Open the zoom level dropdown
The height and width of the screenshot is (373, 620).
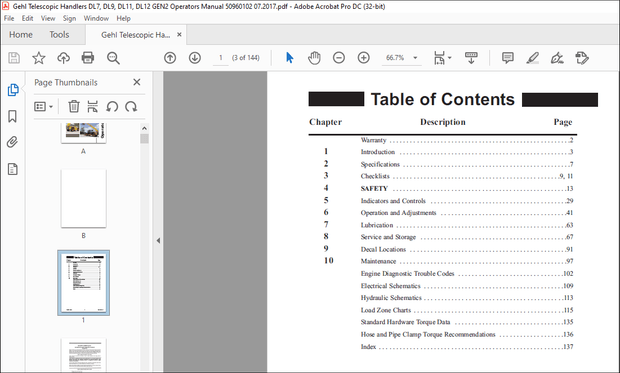415,58
